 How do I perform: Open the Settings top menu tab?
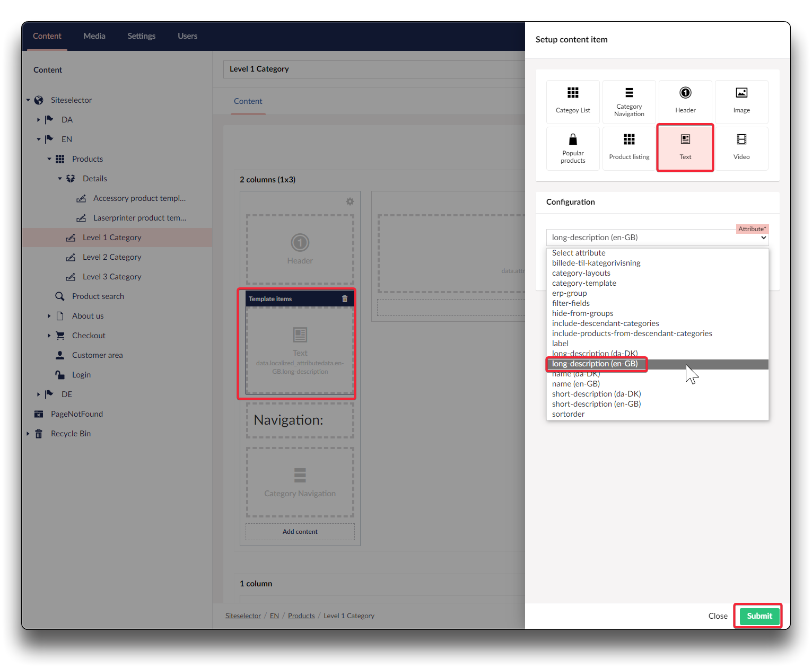141,36
